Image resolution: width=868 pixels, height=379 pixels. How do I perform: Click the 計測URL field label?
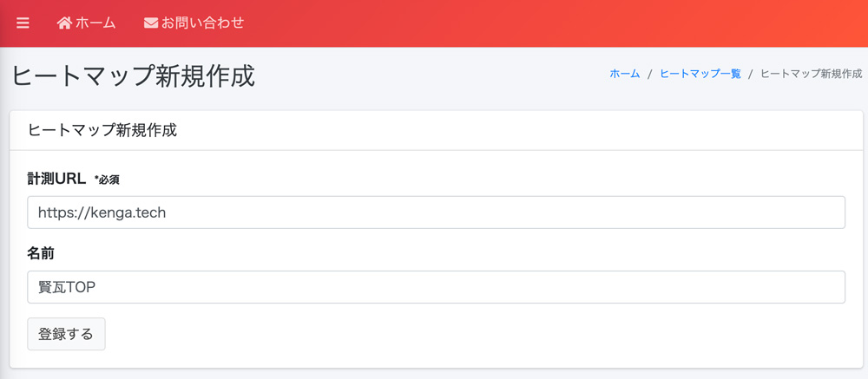point(56,180)
